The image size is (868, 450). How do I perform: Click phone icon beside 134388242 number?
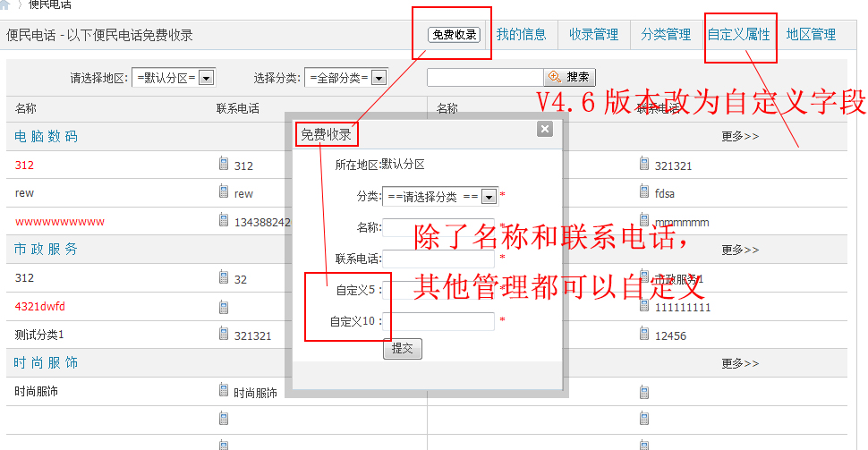(224, 220)
